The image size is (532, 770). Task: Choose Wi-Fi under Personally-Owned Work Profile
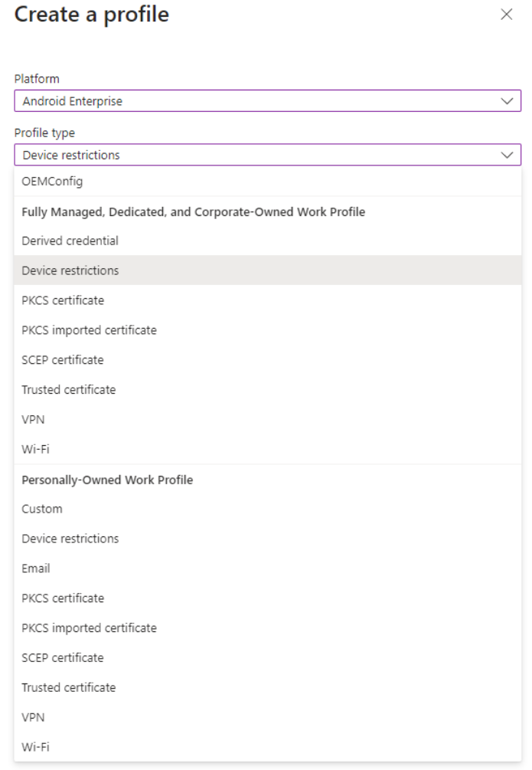tap(267, 747)
